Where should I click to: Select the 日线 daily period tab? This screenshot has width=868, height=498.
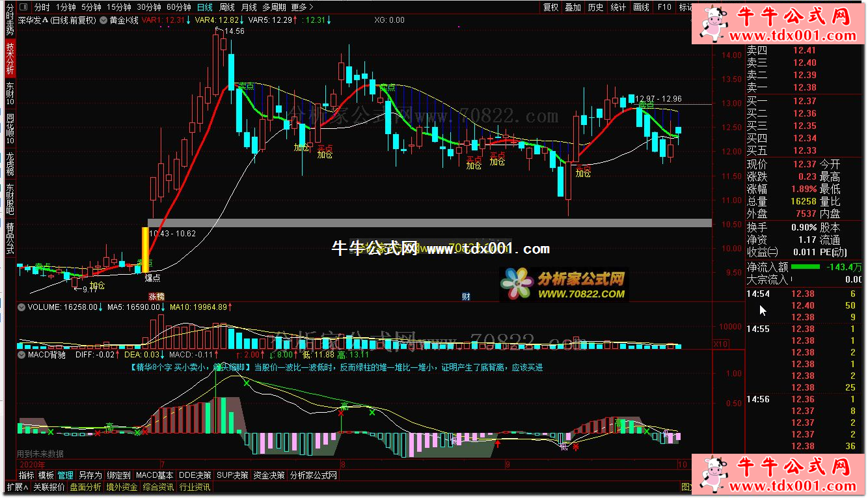coord(204,7)
